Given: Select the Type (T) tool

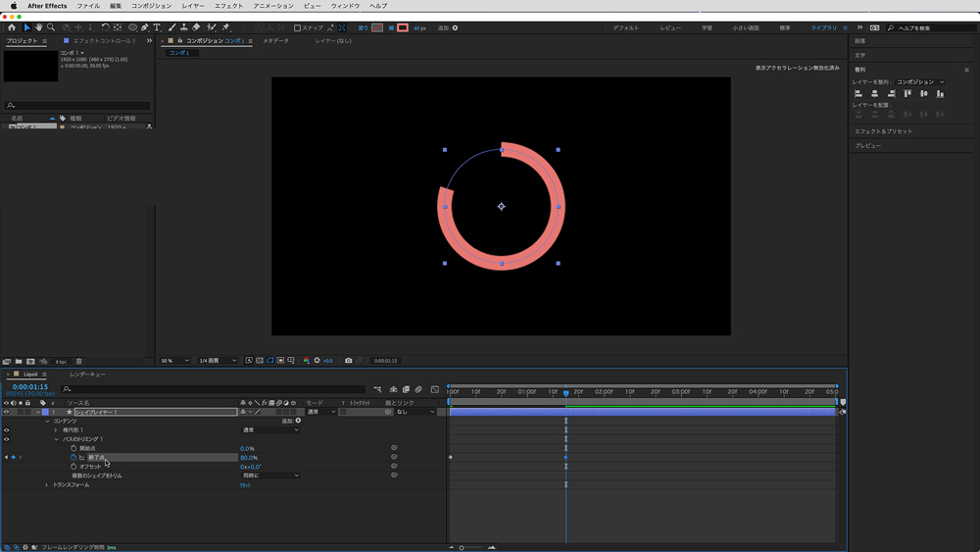Looking at the screenshot, I should pyautogui.click(x=157, y=27).
